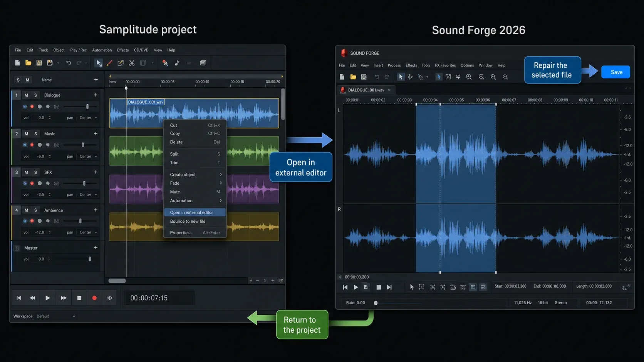Screen dimensions: 644x362
Task: Arm record on the Music track
Action: click(32, 145)
